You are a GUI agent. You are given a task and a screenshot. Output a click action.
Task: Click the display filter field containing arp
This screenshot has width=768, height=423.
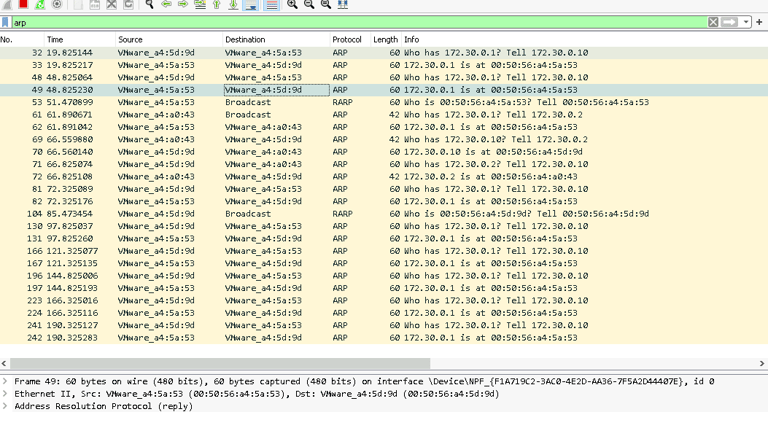tap(359, 22)
